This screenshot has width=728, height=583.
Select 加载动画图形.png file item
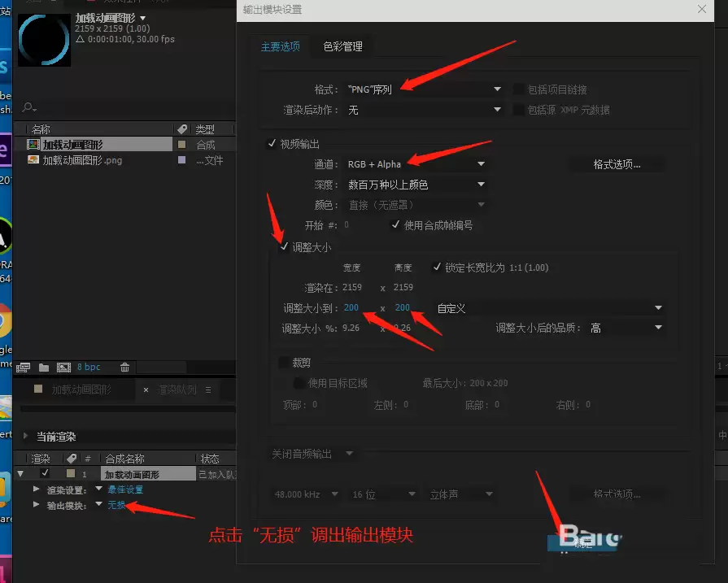click(x=82, y=161)
